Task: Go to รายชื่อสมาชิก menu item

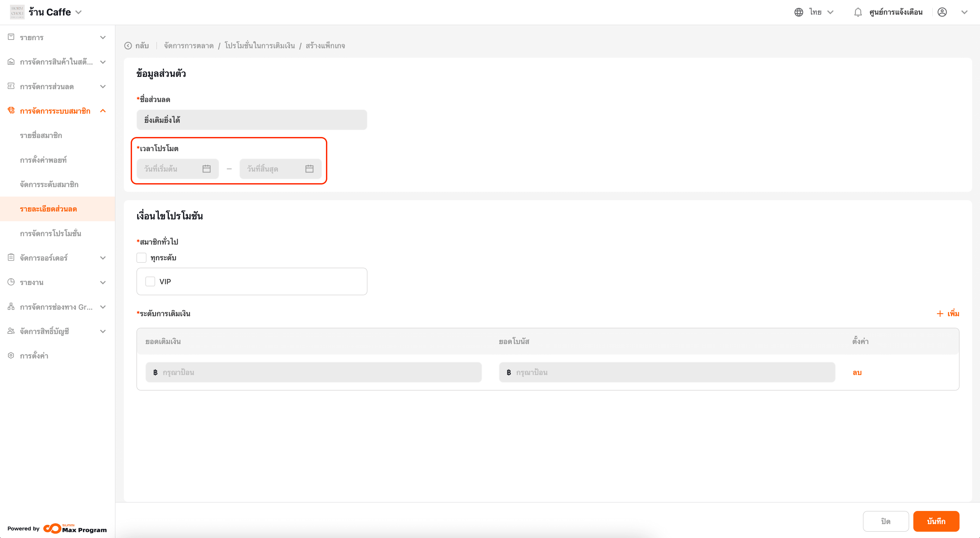Action: [x=41, y=135]
